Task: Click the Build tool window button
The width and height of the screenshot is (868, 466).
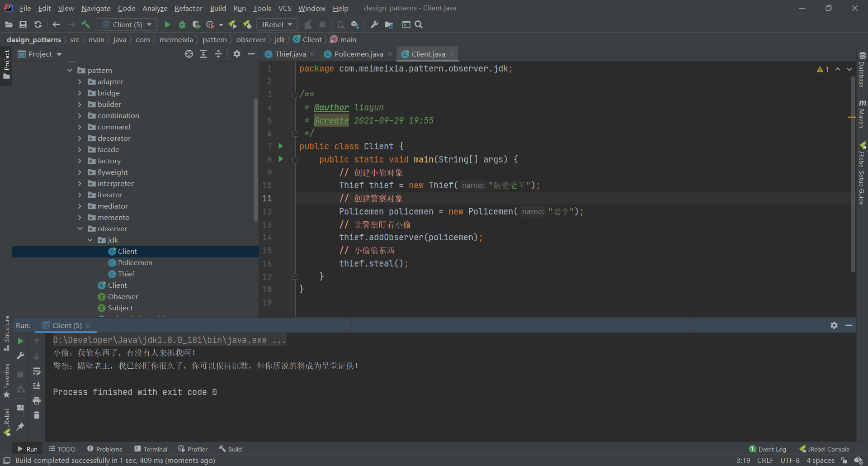Action: (231, 449)
